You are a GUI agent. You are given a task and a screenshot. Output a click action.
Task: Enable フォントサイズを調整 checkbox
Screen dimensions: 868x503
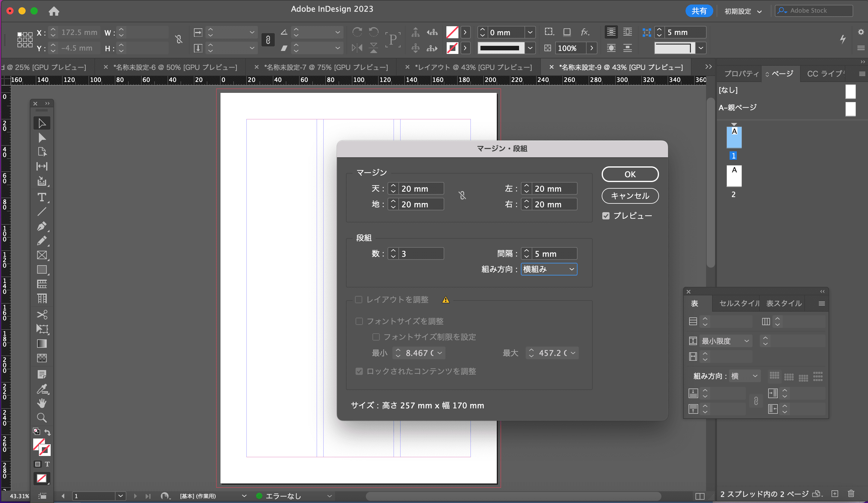pyautogui.click(x=359, y=321)
